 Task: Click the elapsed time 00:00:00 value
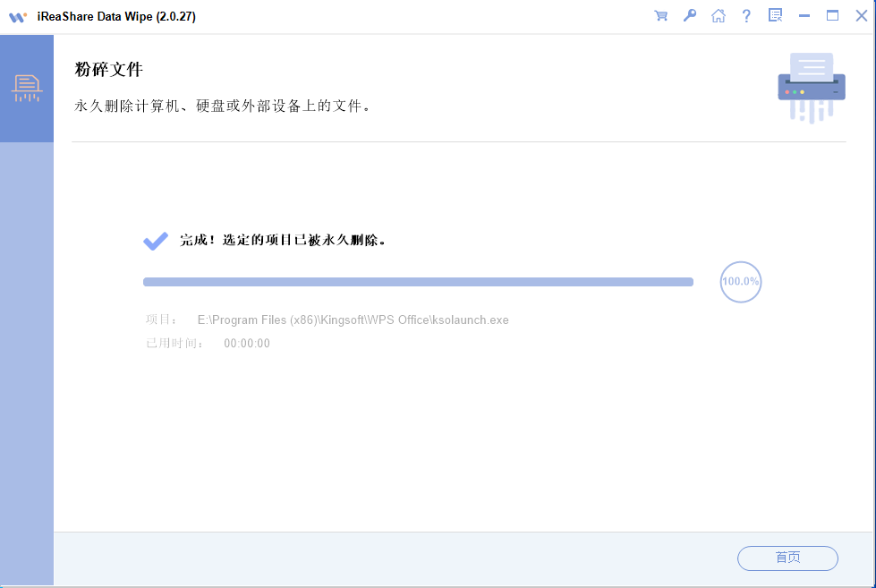(247, 343)
